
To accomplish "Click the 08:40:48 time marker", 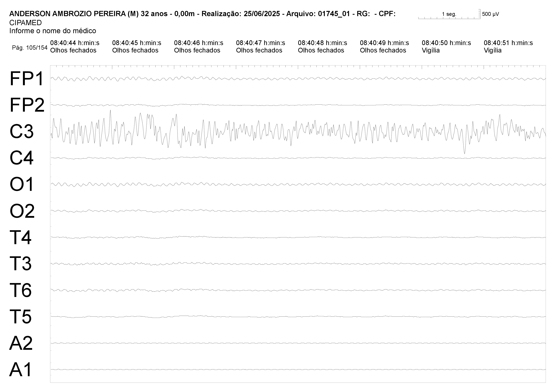I will pyautogui.click(x=322, y=43).
